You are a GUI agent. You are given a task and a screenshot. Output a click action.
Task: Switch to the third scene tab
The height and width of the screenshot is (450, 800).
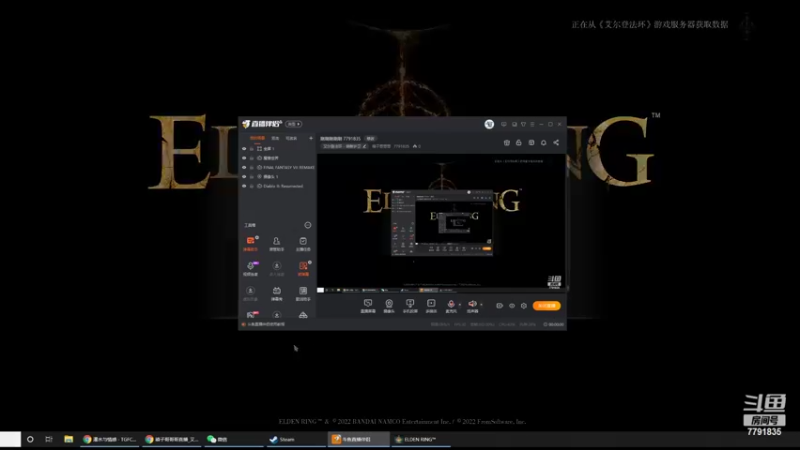(291, 138)
